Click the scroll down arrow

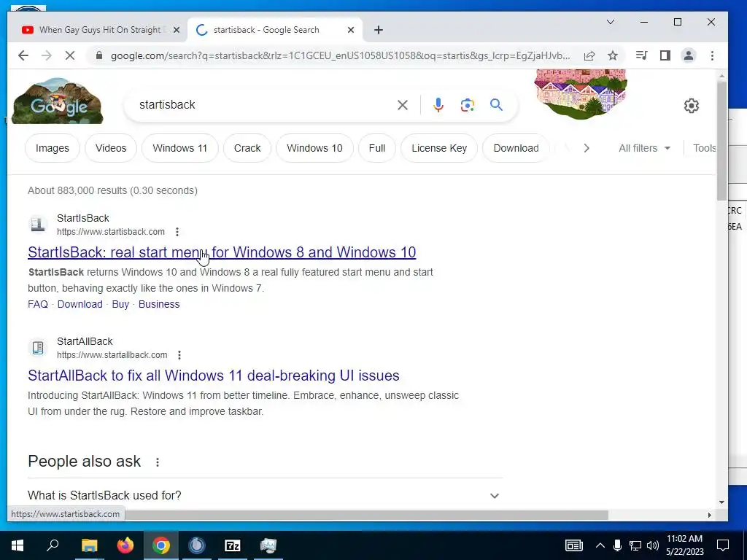tap(721, 502)
